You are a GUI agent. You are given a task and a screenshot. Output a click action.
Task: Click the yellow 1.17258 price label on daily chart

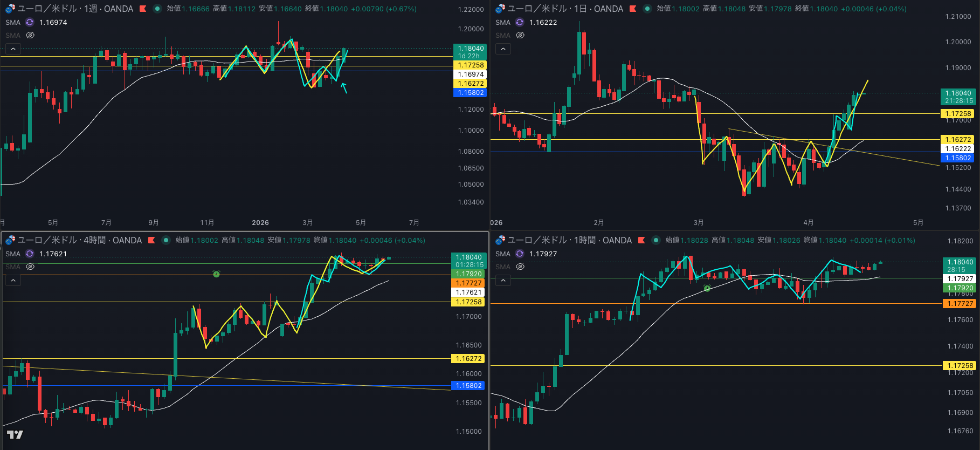point(958,114)
